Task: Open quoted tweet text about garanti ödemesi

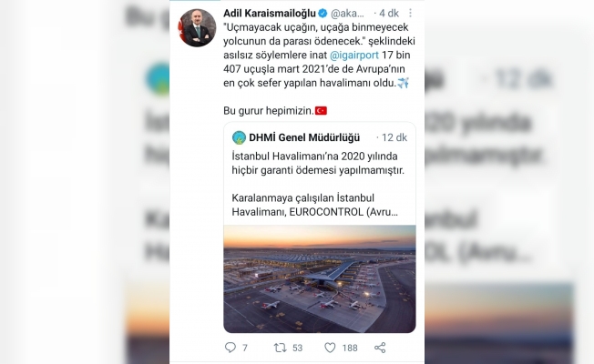Action: [x=318, y=163]
